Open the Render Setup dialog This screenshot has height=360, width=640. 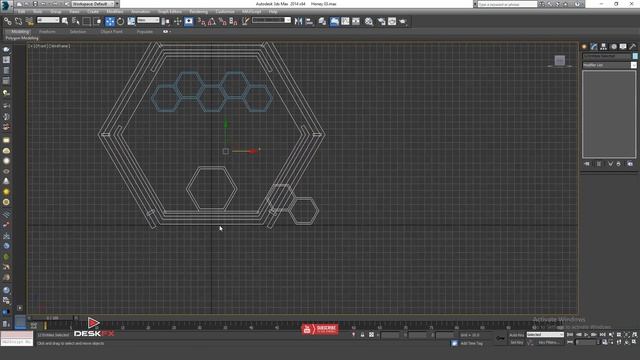click(381, 22)
